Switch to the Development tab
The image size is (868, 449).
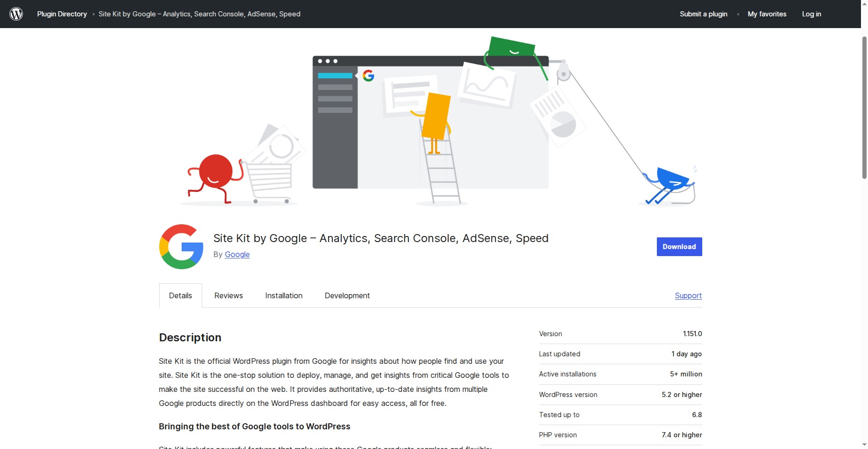pos(347,295)
